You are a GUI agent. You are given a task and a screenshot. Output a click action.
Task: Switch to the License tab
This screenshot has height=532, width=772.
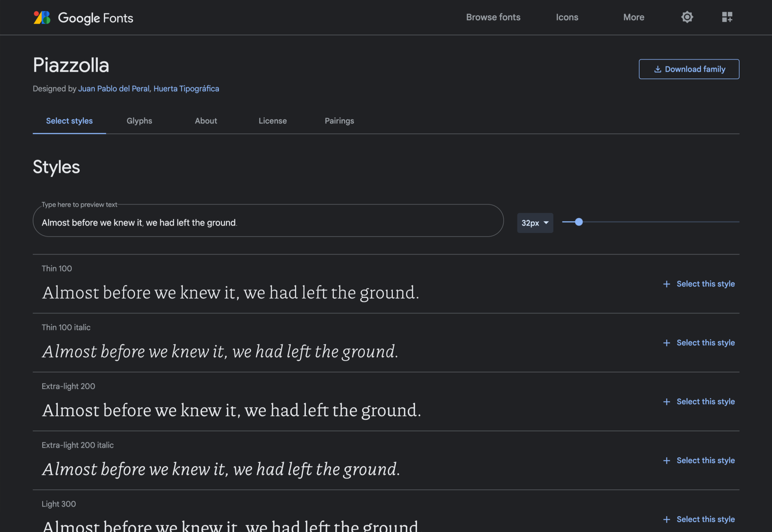click(272, 121)
